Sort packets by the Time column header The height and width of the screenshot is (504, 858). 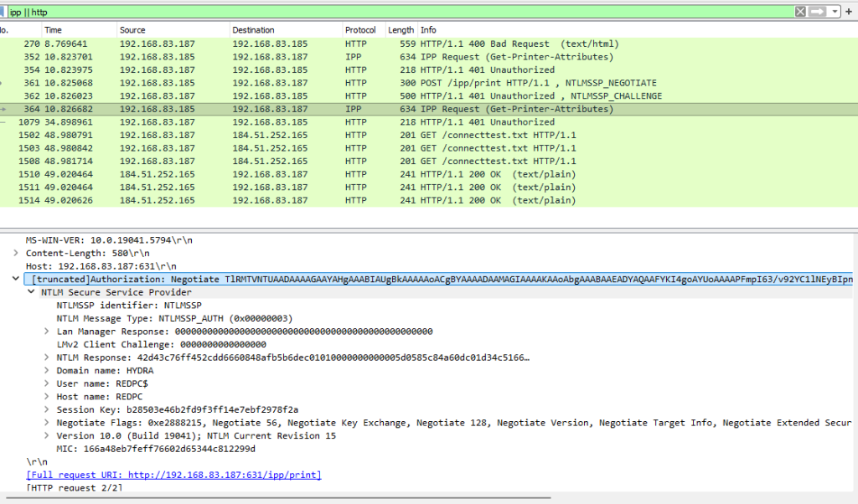(53, 30)
